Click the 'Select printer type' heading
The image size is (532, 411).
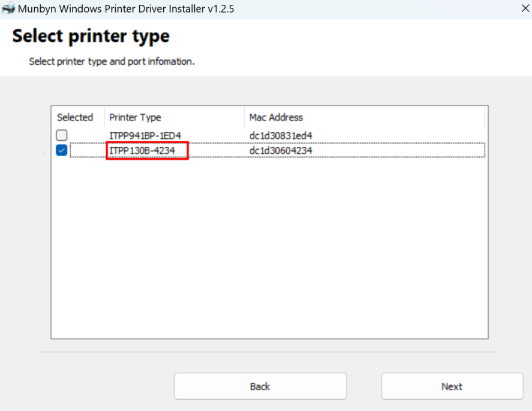coord(91,36)
